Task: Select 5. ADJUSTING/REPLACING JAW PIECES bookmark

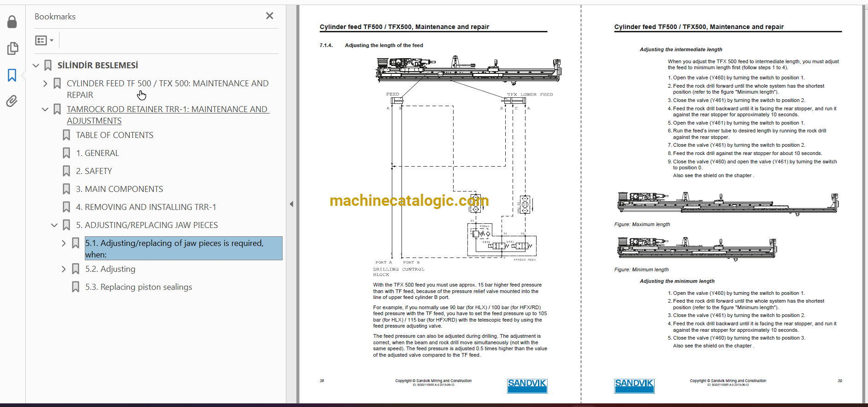Action: (x=147, y=225)
